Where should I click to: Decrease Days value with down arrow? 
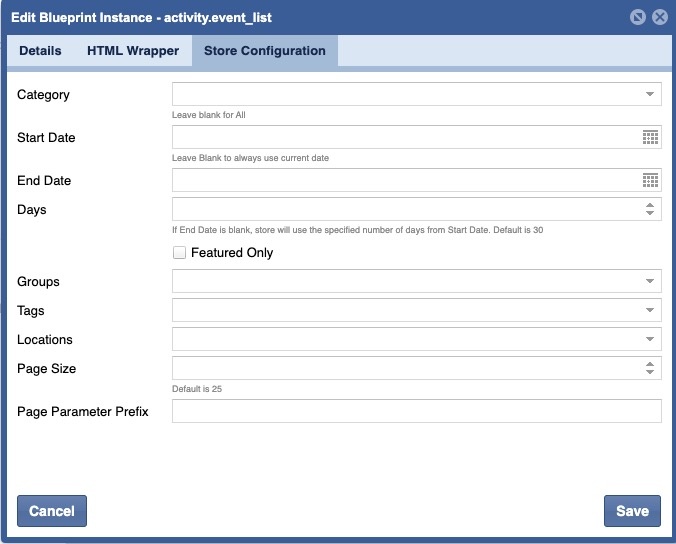[x=650, y=214]
